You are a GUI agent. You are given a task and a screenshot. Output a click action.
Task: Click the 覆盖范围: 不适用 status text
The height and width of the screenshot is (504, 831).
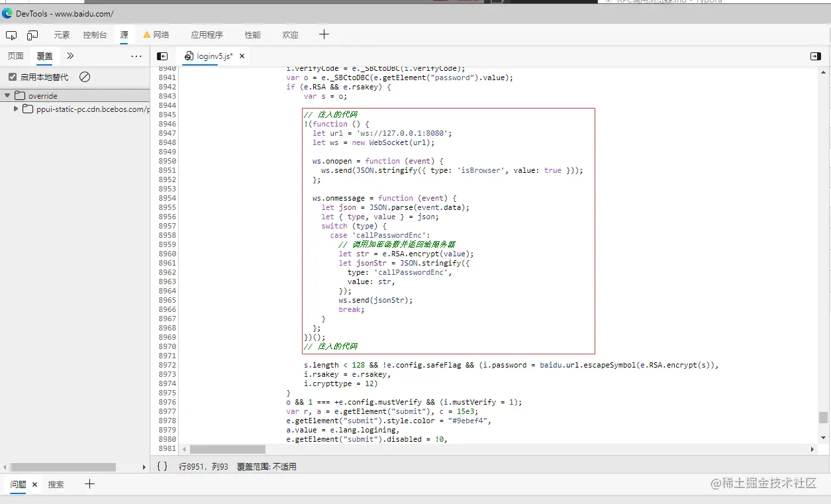pyautogui.click(x=266, y=466)
